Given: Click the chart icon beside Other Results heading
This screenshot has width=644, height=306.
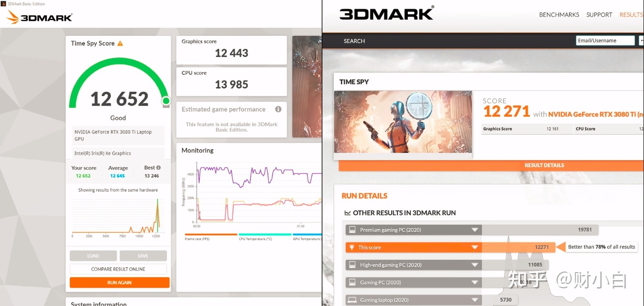Looking at the screenshot, I should tap(347, 213).
